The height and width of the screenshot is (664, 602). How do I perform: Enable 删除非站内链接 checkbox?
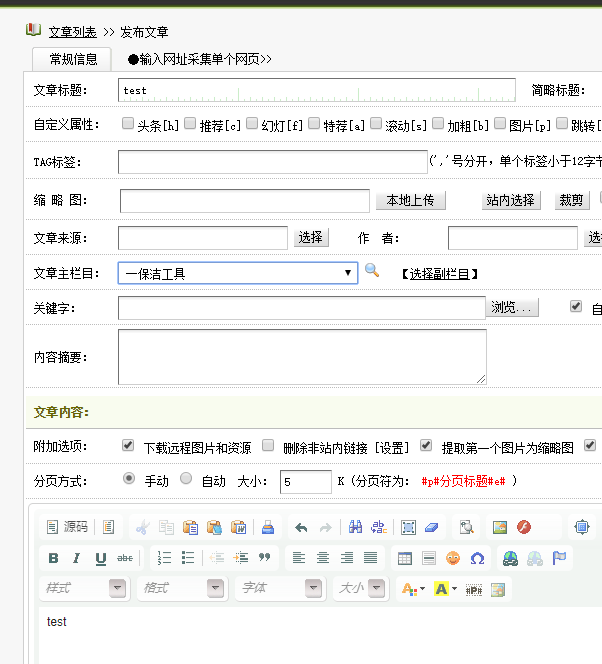268,445
